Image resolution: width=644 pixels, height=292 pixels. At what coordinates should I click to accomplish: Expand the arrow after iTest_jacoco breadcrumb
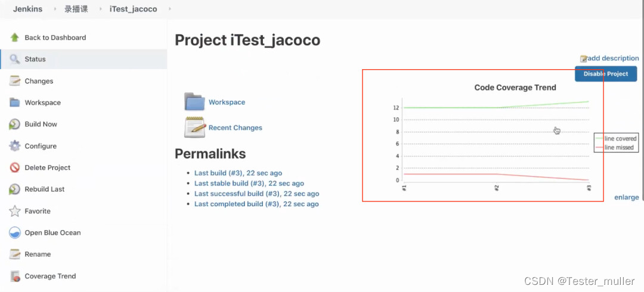[169, 9]
